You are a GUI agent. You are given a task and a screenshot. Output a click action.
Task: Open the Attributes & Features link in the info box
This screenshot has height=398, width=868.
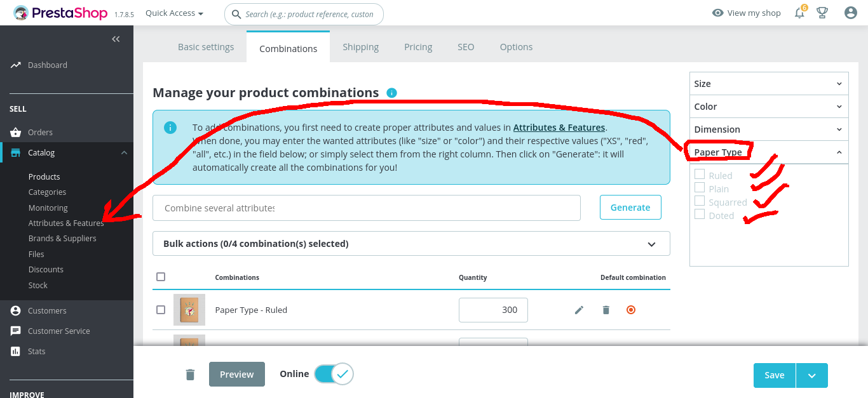[x=559, y=128]
